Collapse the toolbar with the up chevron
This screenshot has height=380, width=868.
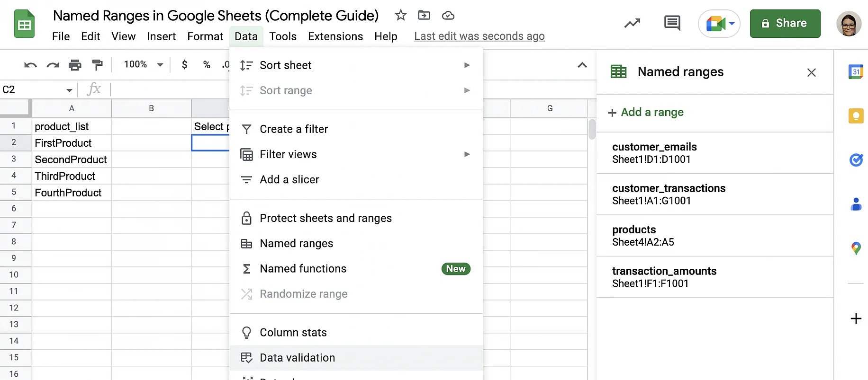[x=582, y=65]
